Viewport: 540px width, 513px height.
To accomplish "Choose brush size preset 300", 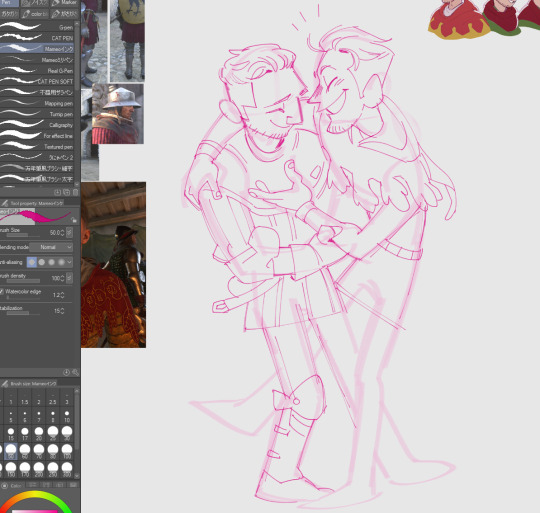I will 67,470.
